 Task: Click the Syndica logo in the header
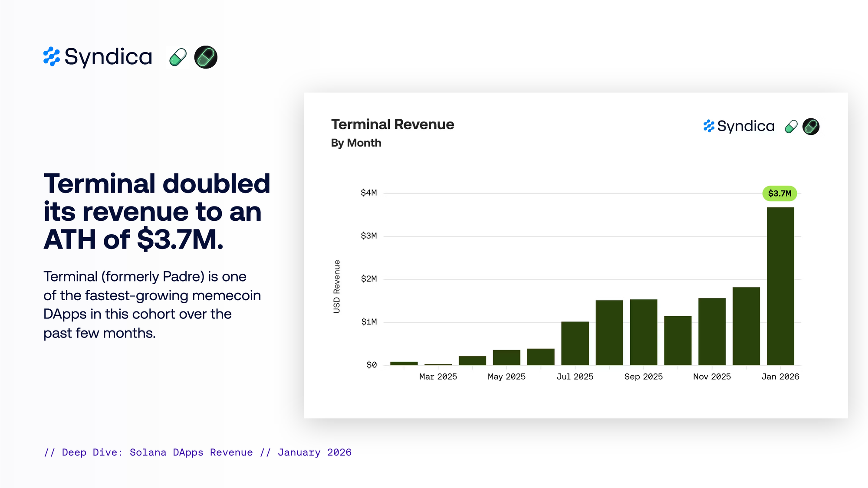(98, 57)
